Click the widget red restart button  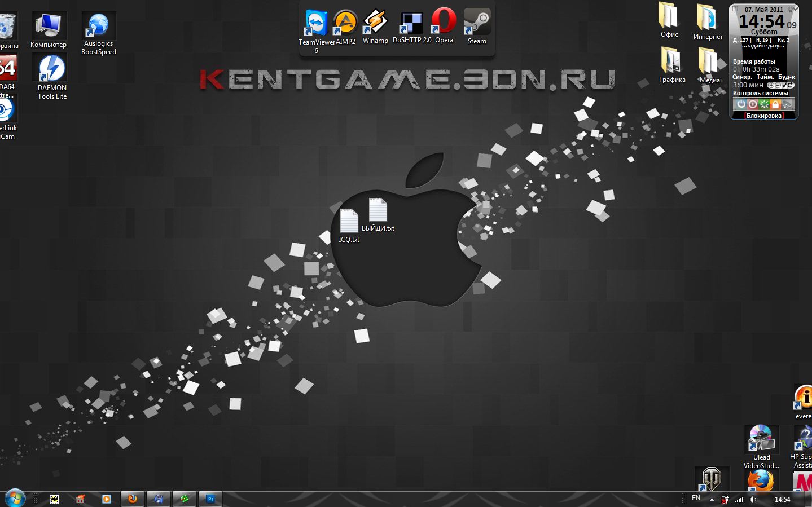point(753,104)
